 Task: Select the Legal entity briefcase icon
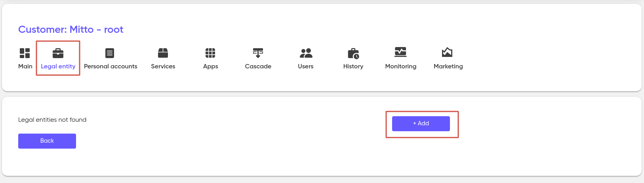click(x=58, y=53)
